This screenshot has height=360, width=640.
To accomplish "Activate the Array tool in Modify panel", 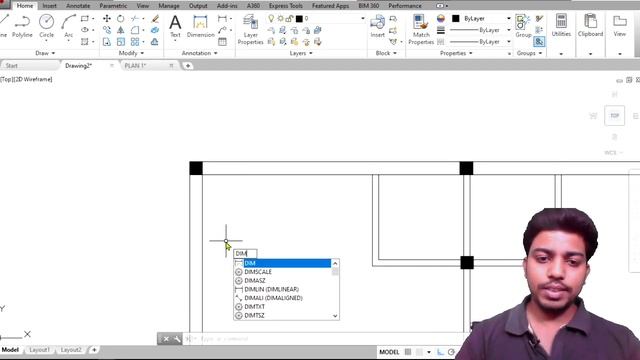I will pyautogui.click(x=135, y=42).
